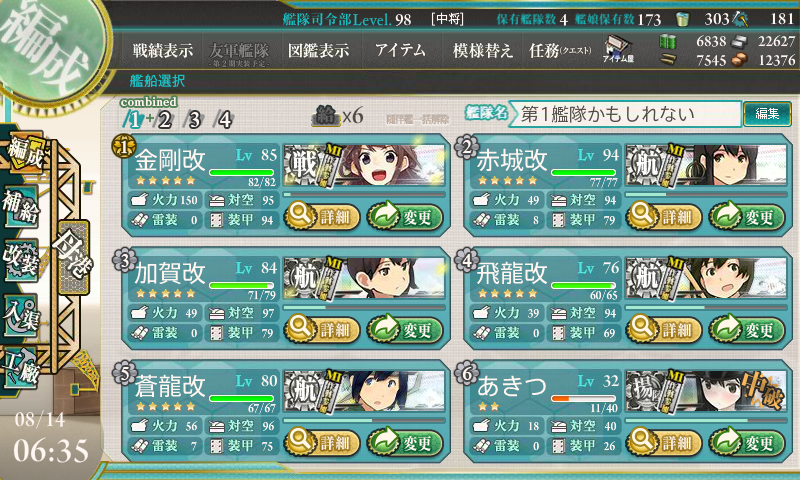This screenshot has width=800, height=480.
Task: Click the fleet name field 第1艦隊かもしれない
Action: coord(625,114)
